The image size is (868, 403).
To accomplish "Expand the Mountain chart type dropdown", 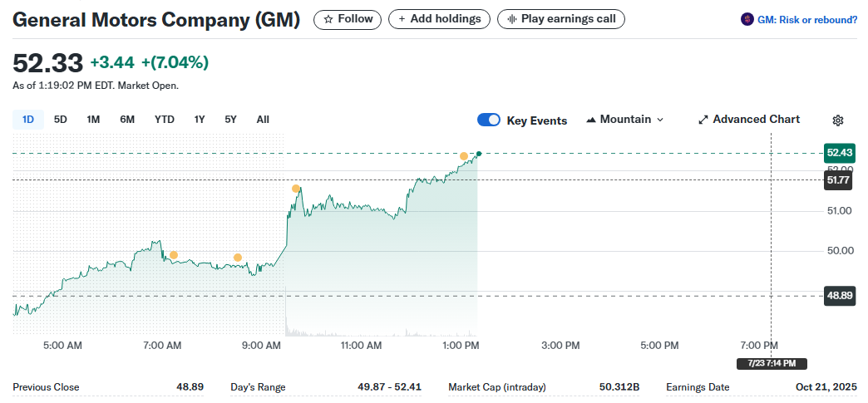I will pyautogui.click(x=625, y=120).
